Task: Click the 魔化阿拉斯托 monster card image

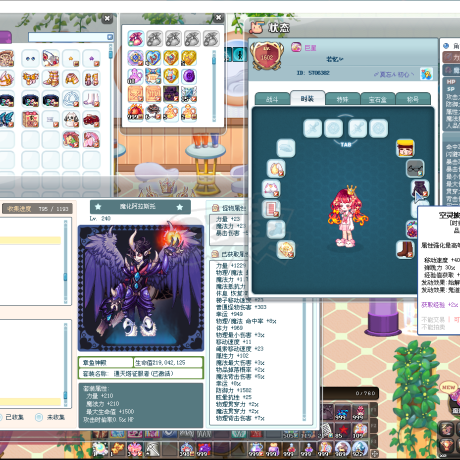Action: point(141,288)
